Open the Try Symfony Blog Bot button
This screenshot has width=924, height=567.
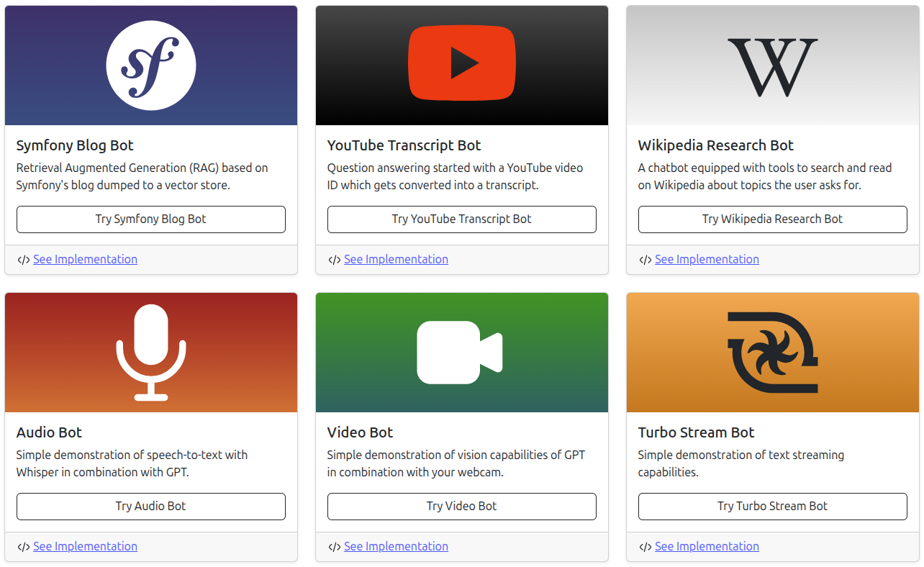coord(151,219)
